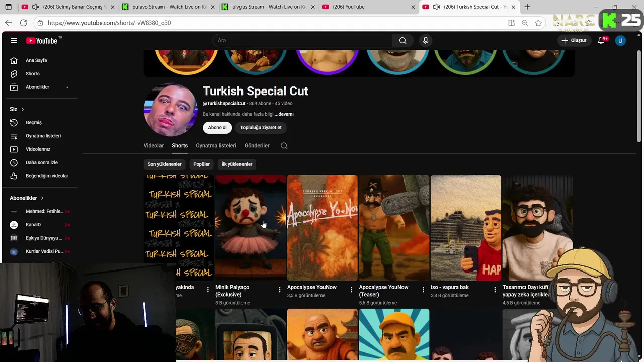Click the Ara search input field

(302, 41)
